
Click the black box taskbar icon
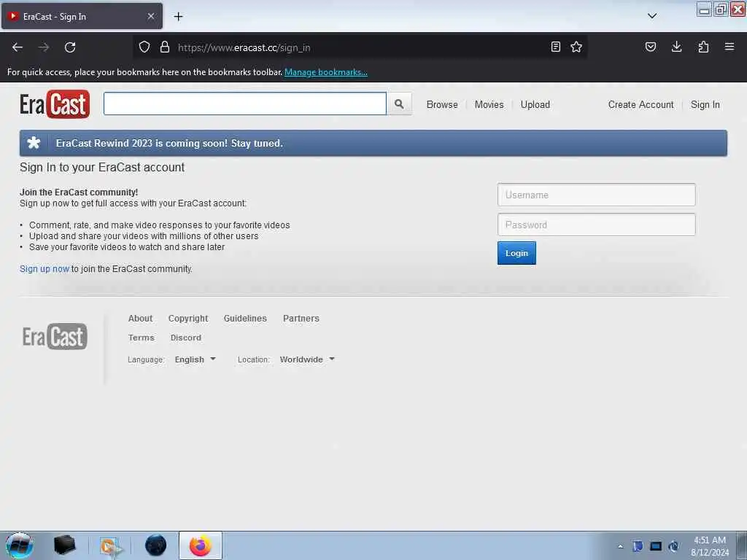click(65, 545)
